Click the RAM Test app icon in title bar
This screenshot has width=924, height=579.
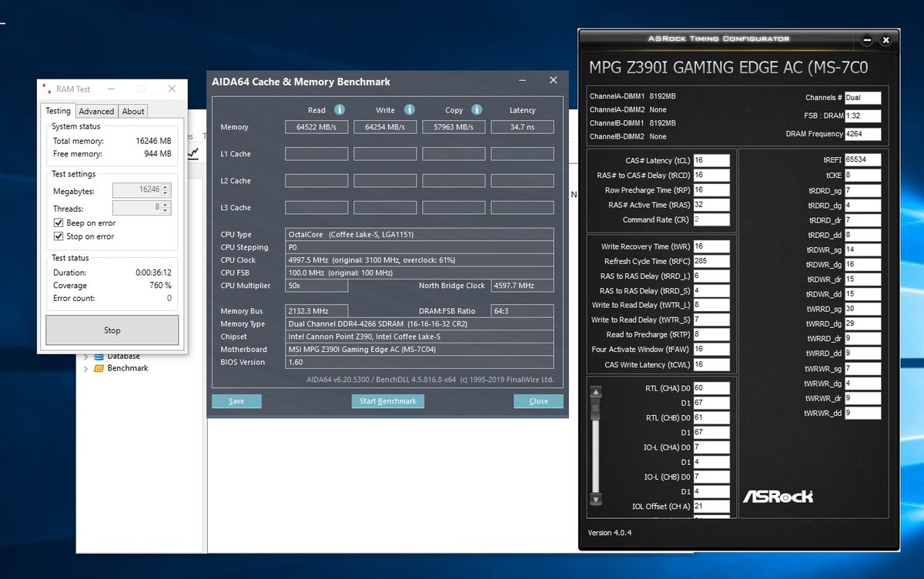[48, 89]
